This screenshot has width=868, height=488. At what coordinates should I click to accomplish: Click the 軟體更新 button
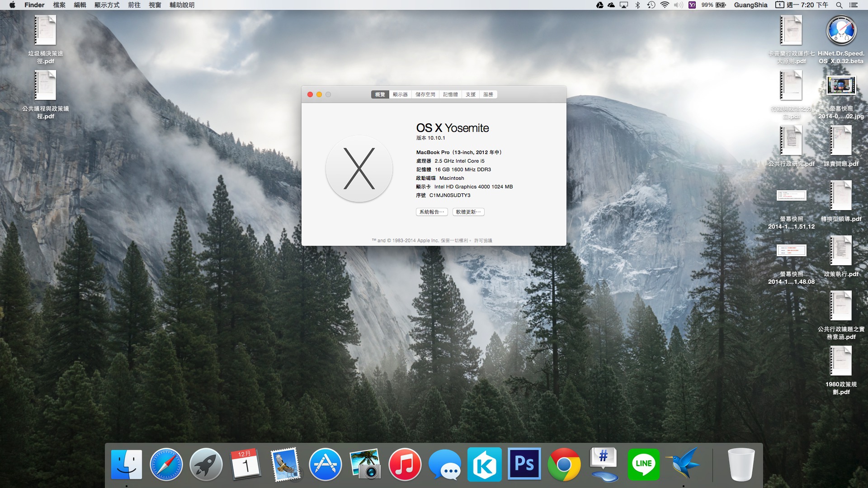pos(468,212)
